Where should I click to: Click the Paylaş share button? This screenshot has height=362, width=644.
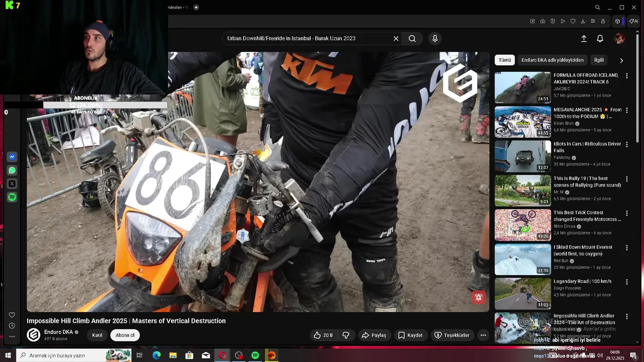tap(374, 335)
